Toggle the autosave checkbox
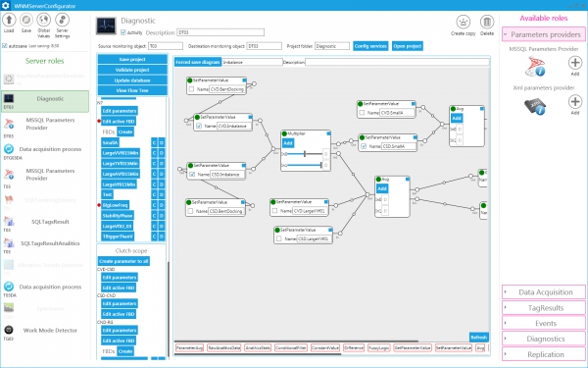The height and width of the screenshot is (368, 588). [5, 46]
